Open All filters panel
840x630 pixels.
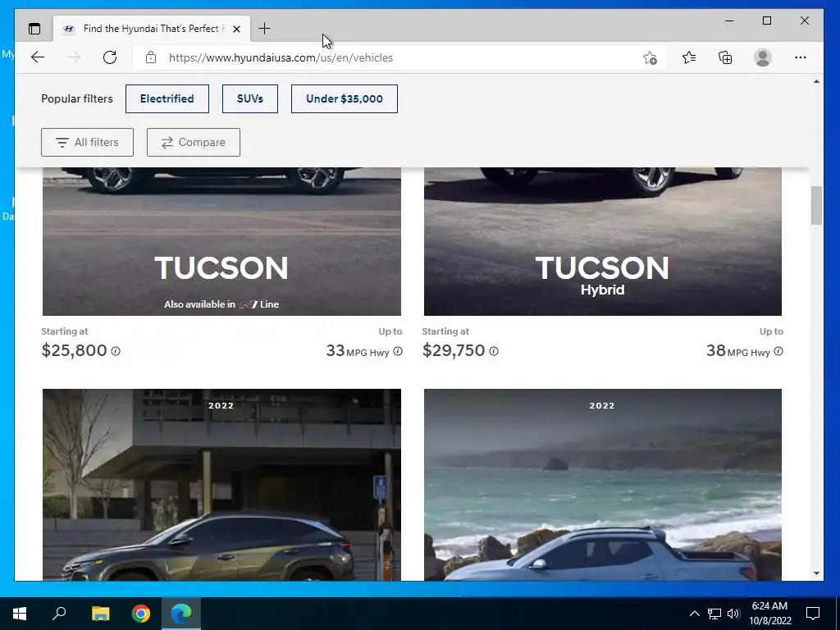(87, 143)
